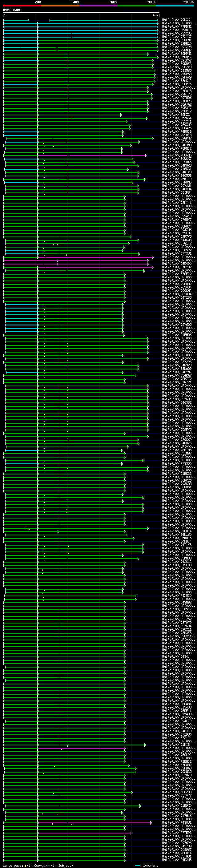Select label UniRef100_Q9VJW1
Screen dimensions: 197x868
click(177, 186)
